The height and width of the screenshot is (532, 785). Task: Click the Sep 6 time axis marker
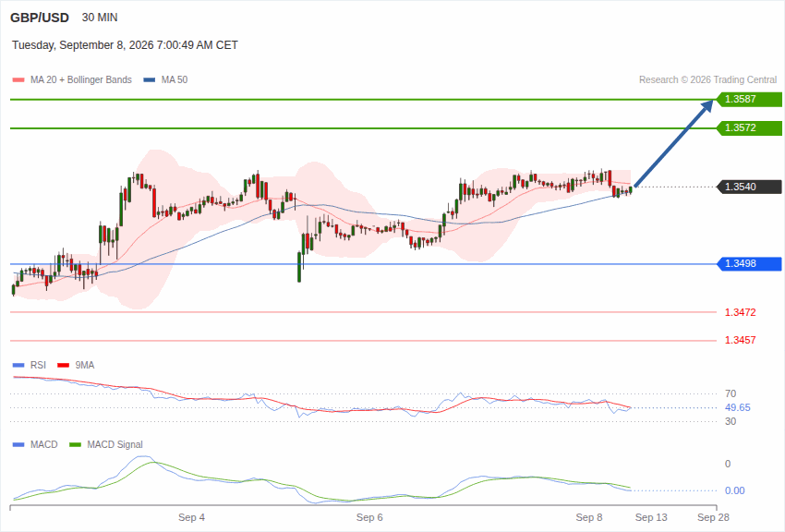click(369, 517)
